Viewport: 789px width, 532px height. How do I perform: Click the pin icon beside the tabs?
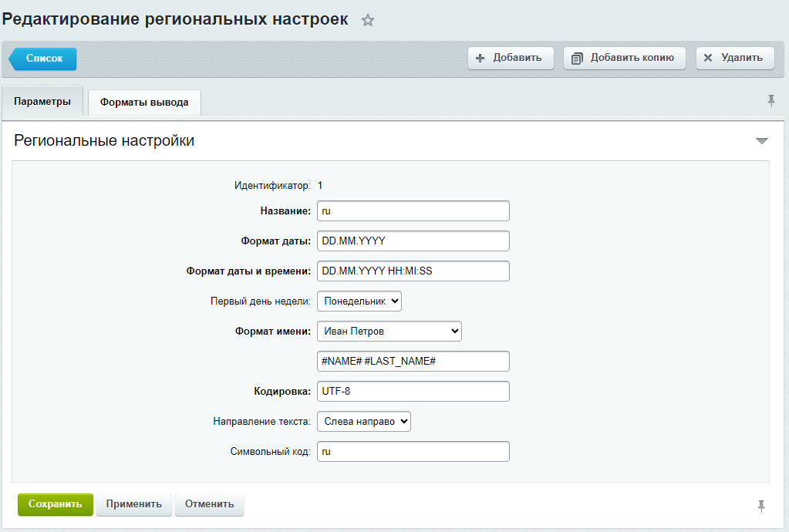[x=771, y=100]
